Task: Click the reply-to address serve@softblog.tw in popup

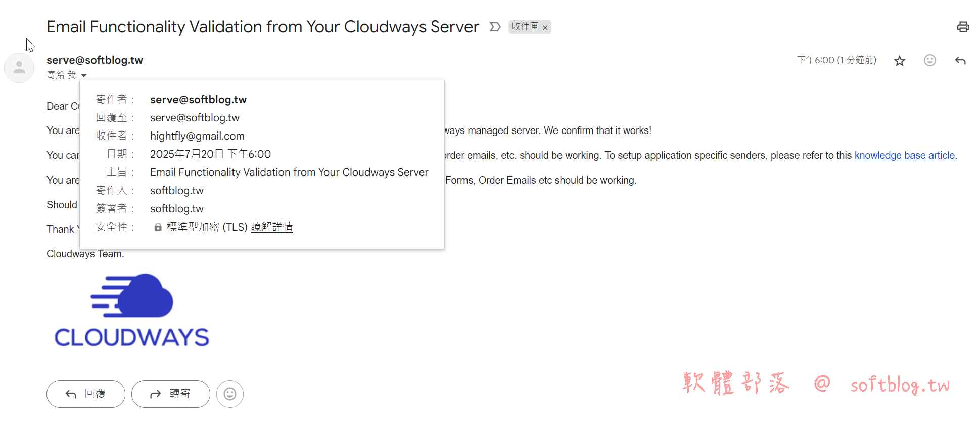Action: point(195,118)
